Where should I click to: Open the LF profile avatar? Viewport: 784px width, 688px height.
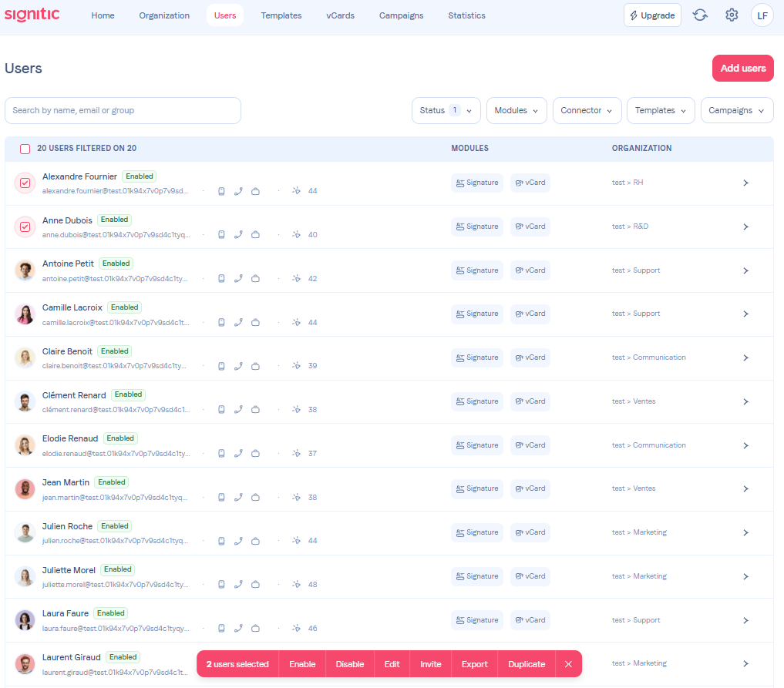point(762,15)
